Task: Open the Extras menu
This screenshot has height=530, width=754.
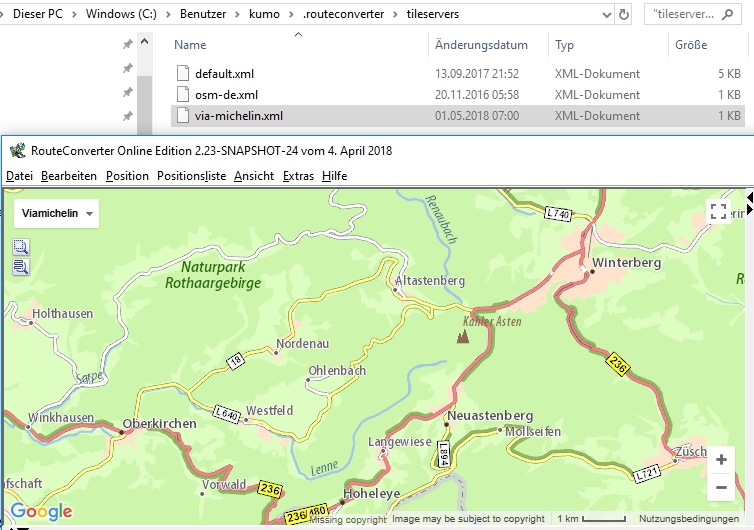Action: [298, 176]
